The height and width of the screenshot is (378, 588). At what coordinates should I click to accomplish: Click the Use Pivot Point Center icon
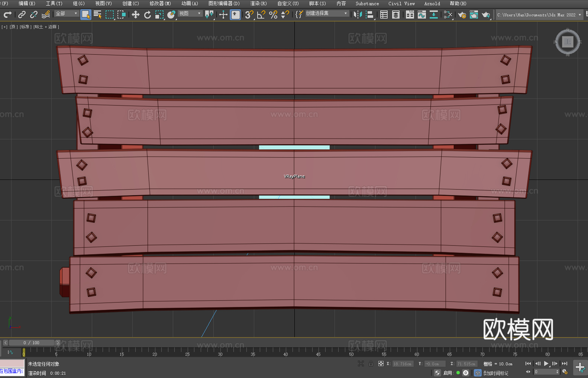(209, 14)
